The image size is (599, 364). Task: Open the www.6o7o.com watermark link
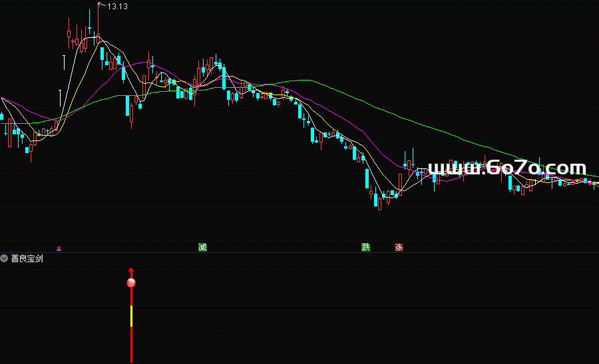(506, 168)
